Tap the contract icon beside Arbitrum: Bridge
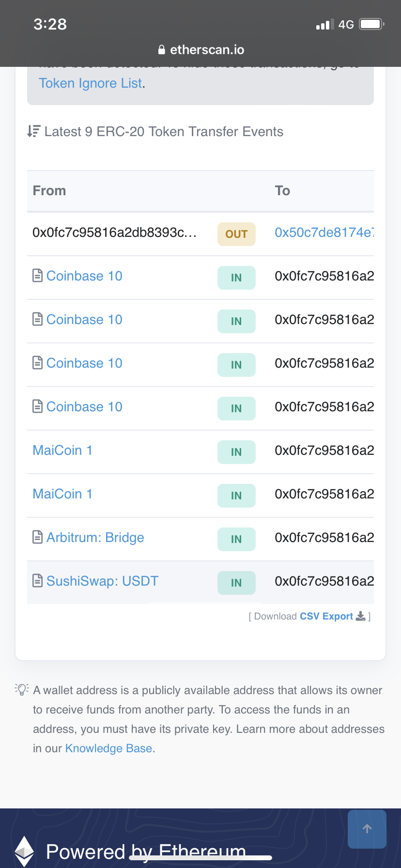Viewport: 401px width, 868px height. click(37, 537)
